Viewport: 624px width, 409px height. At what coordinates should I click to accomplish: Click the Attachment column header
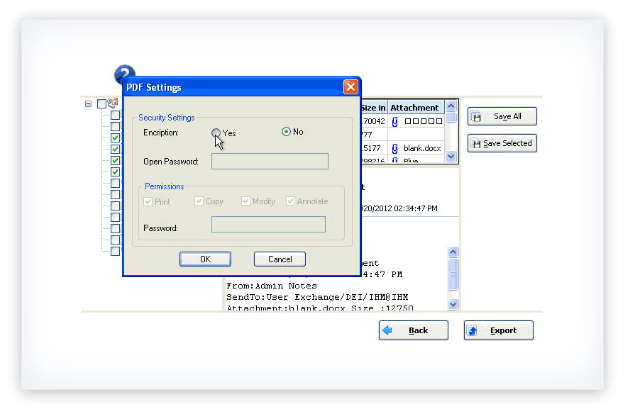(414, 107)
